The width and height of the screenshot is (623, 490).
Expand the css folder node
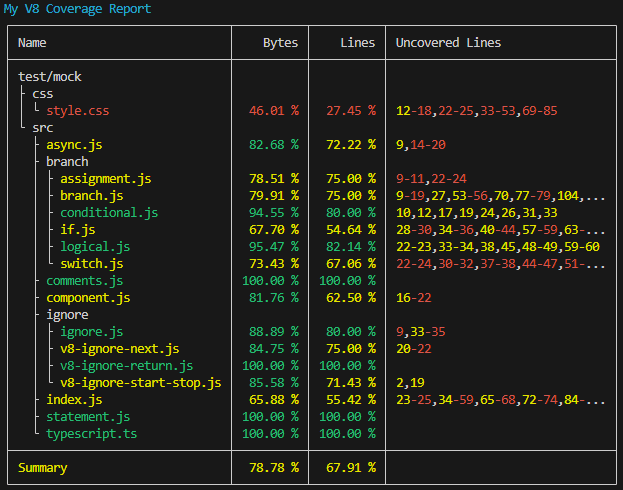pyautogui.click(x=43, y=94)
